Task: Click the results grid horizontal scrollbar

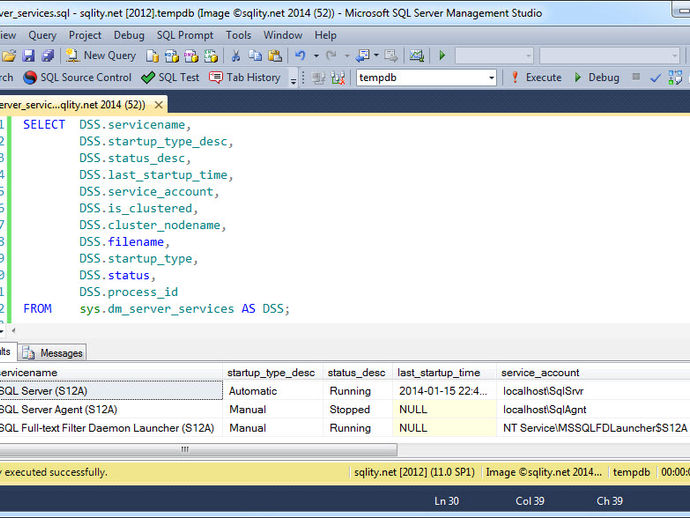Action: (198, 449)
